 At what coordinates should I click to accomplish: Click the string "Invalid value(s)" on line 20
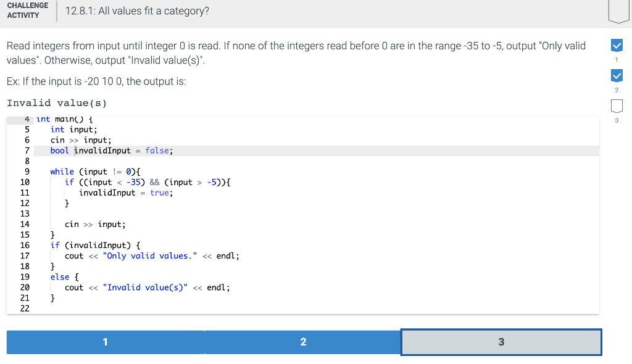point(146,287)
